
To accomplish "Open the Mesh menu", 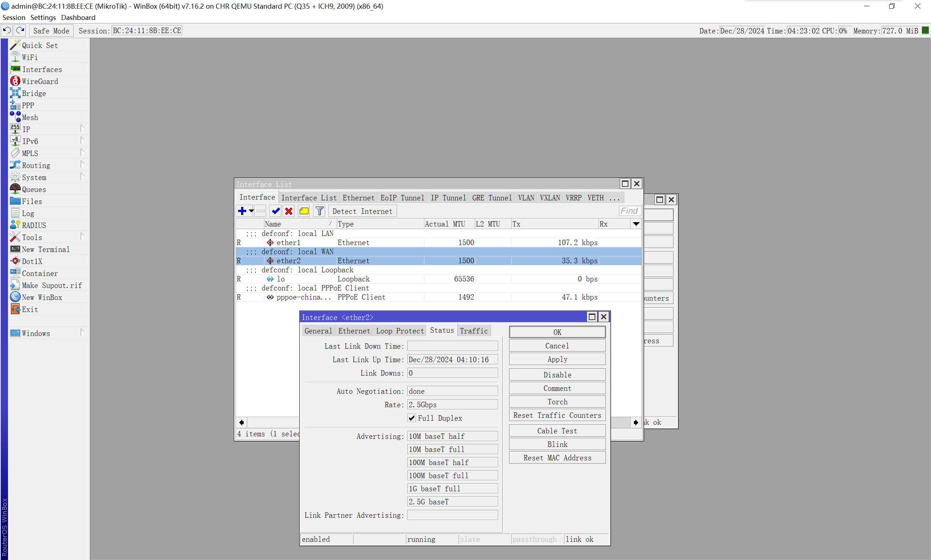I will 49,117.
